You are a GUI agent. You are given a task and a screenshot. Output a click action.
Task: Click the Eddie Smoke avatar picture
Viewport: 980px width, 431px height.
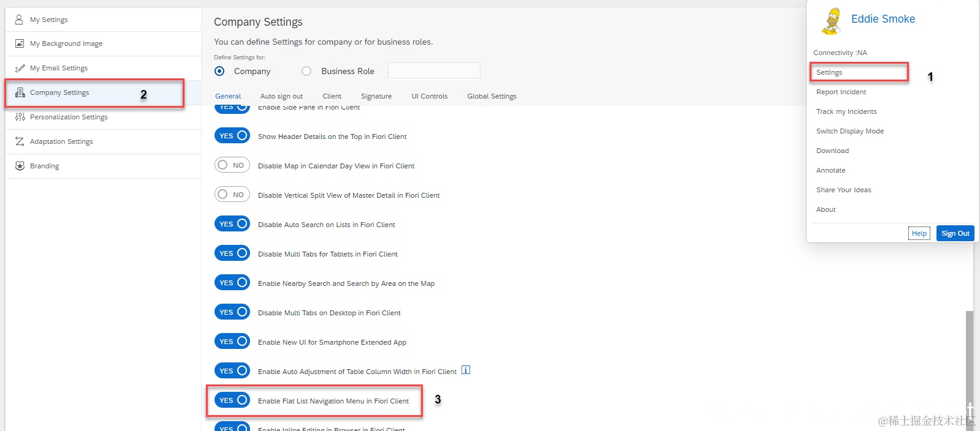point(832,21)
